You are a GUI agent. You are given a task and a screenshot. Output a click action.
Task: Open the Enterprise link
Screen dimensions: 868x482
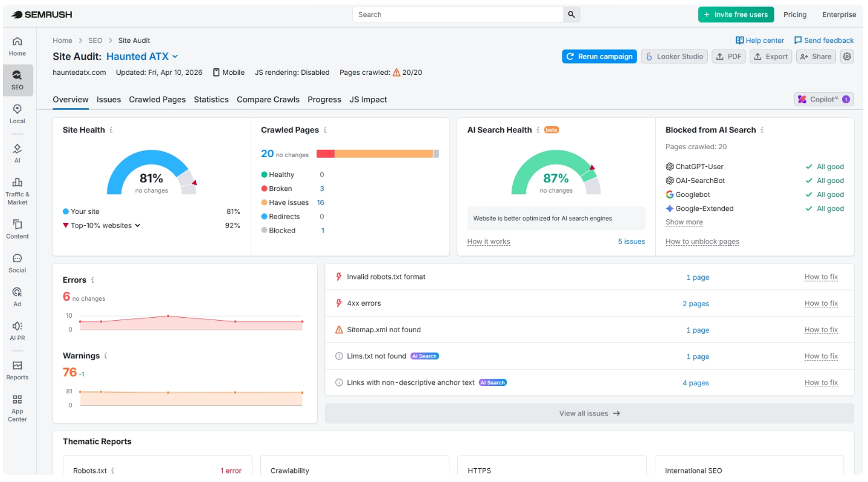pos(839,14)
